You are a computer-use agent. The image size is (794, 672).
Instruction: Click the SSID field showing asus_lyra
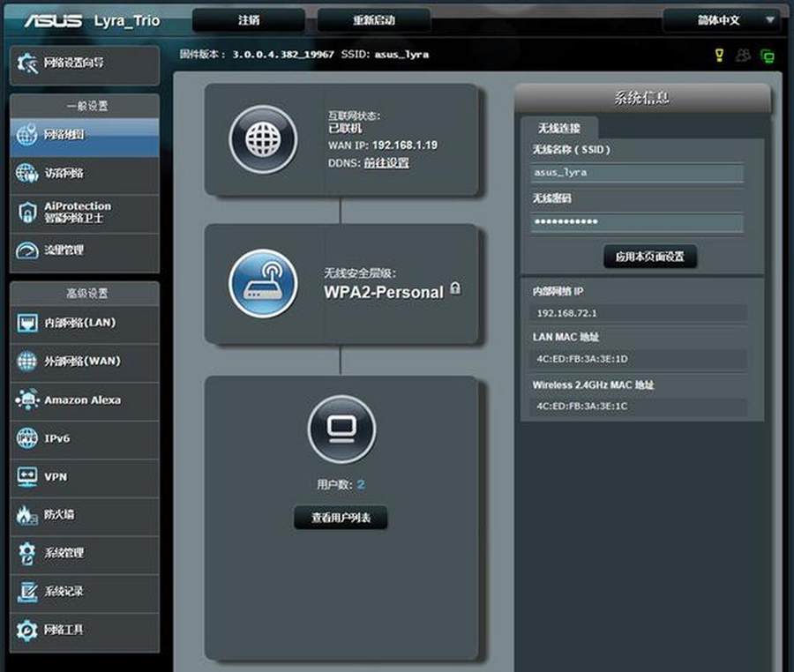[636, 173]
